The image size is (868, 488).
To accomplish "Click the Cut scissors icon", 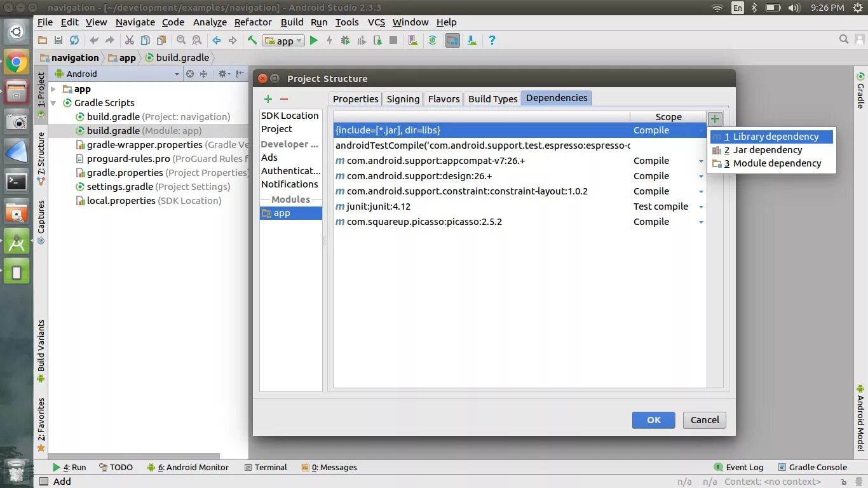I will 130,40.
